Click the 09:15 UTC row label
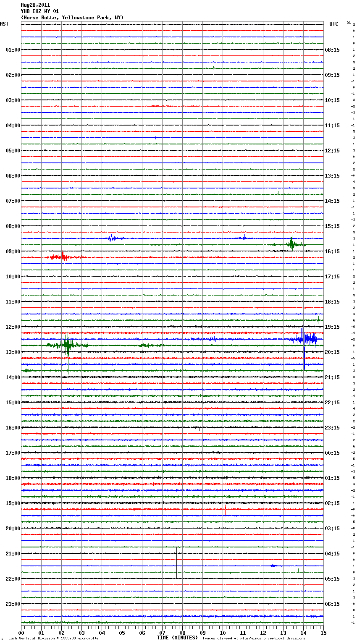Viewport: 357px width, 644px height. click(x=332, y=75)
